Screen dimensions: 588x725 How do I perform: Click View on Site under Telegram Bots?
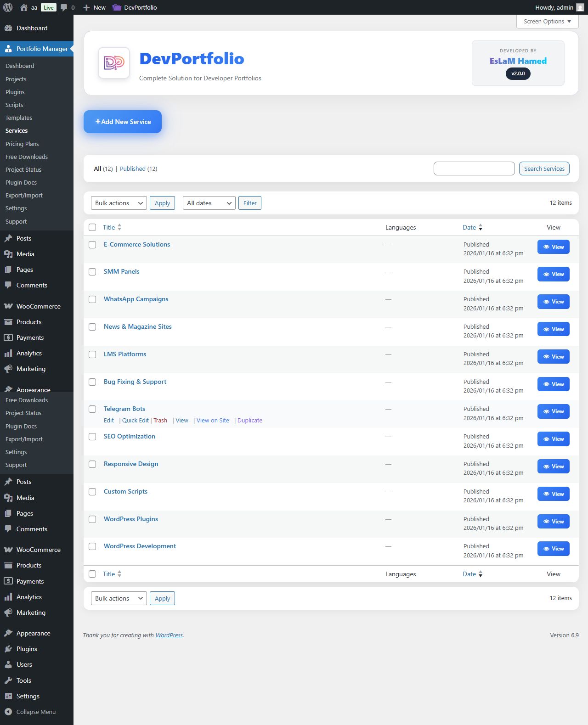[213, 421]
